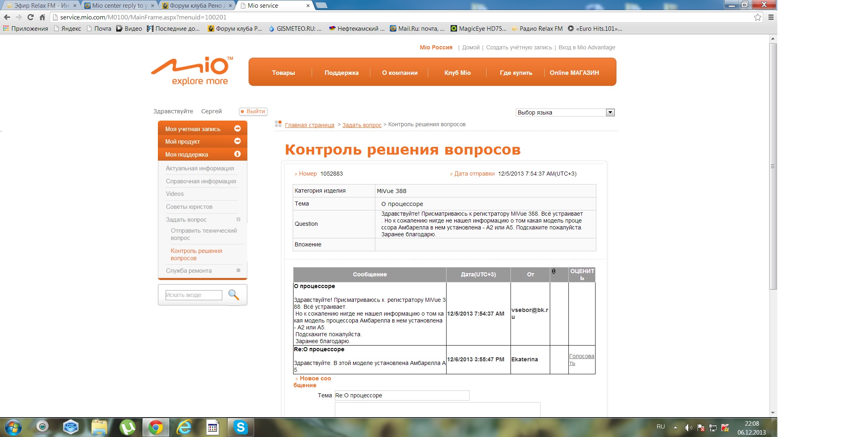Click the forward navigation arrow

19,17
